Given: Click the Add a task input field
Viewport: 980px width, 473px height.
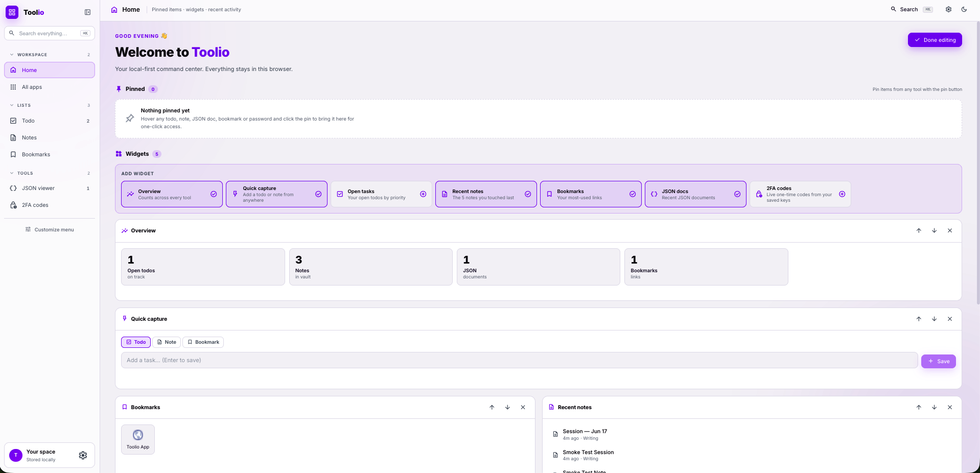Looking at the screenshot, I should tap(519, 360).
